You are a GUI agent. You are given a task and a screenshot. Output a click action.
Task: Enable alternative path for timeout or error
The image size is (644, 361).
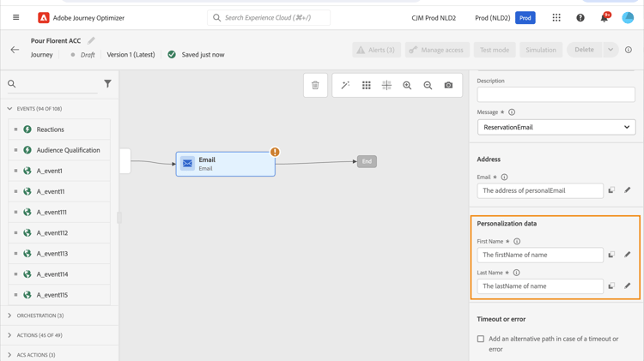click(x=481, y=339)
